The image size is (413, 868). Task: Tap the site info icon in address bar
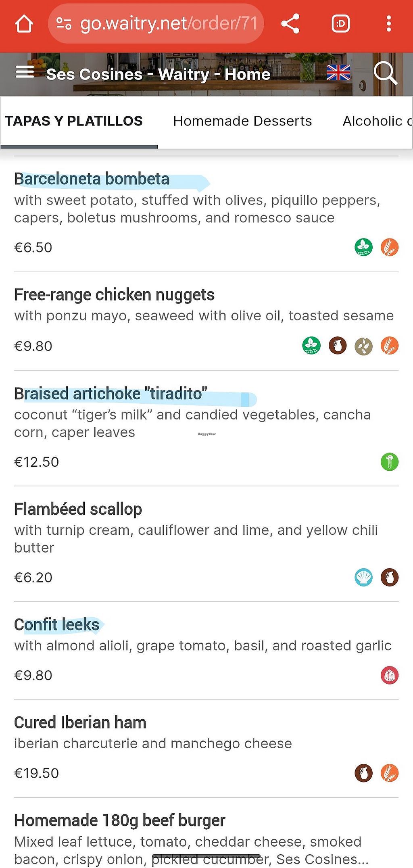(x=64, y=24)
